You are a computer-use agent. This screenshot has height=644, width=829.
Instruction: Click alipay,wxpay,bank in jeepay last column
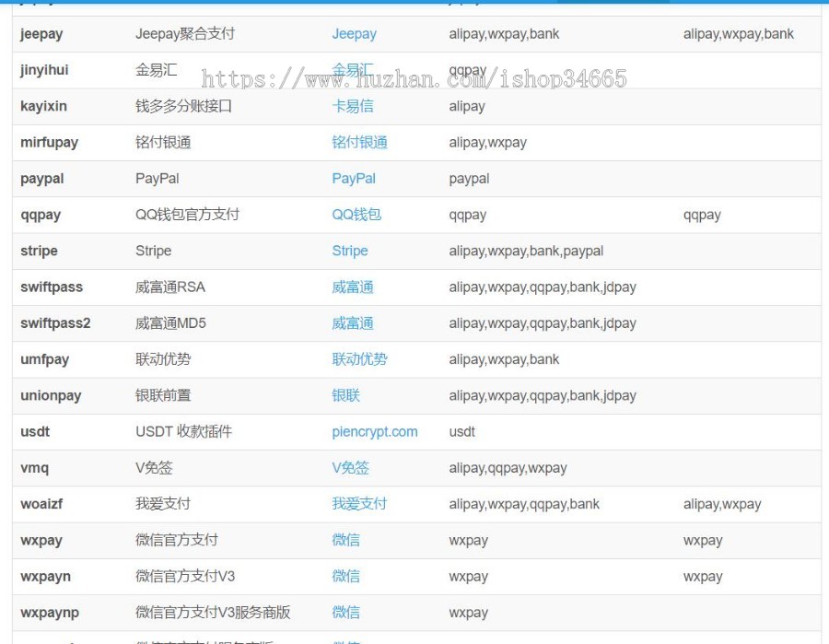coord(738,34)
